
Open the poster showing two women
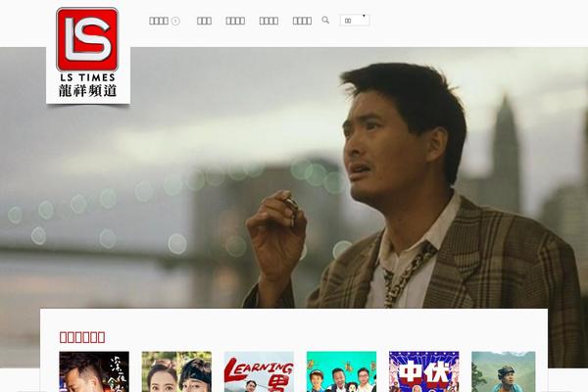point(176,371)
